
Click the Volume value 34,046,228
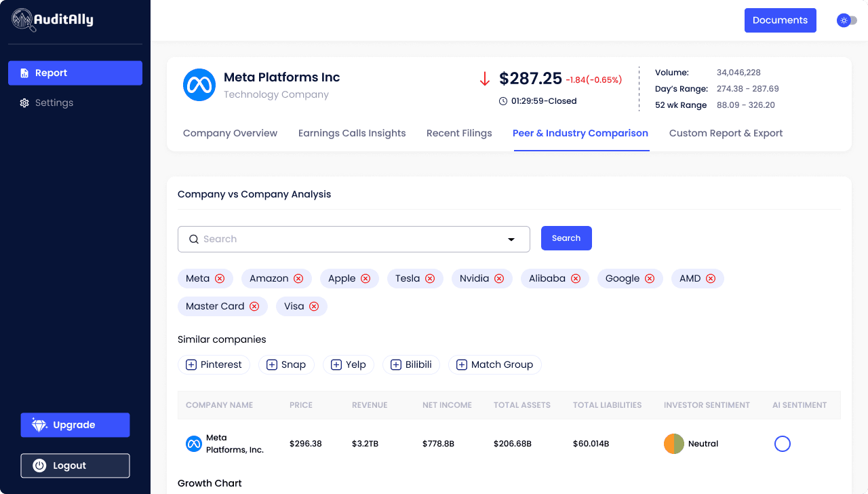[x=738, y=73]
